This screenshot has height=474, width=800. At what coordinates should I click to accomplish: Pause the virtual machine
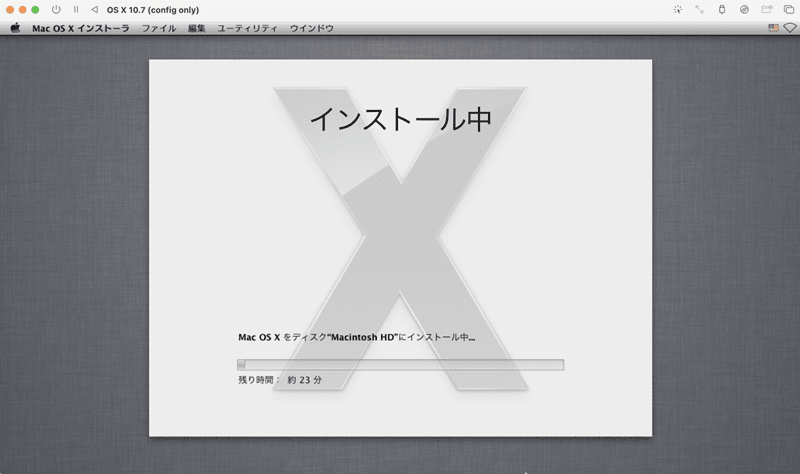[x=76, y=10]
